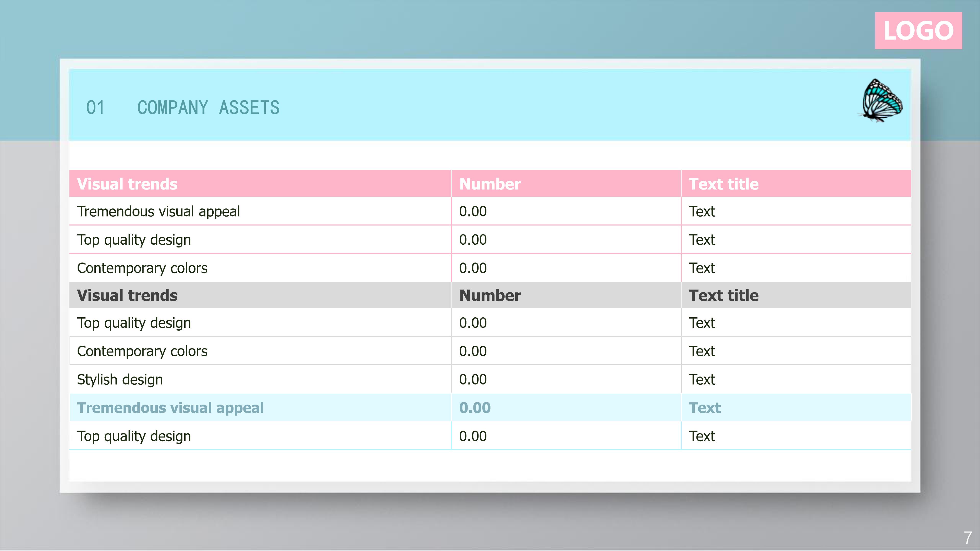
Task: Click bold blue Text cell
Action: click(705, 408)
